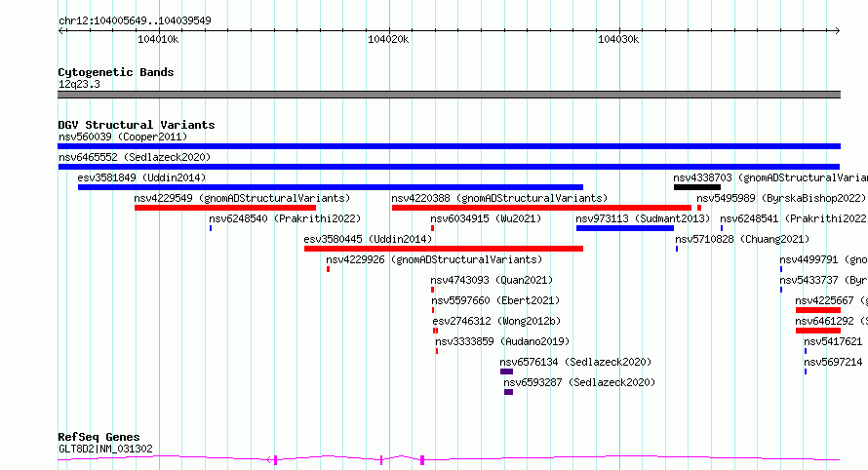Viewport: 868px width, 470px height.
Task: Select the RefSeq Genes track title
Action: [x=99, y=437]
